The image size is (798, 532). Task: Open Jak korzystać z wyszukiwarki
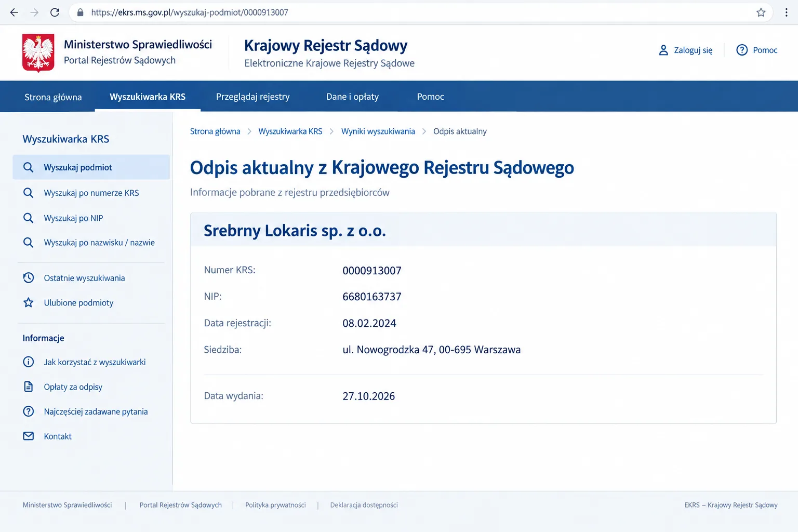[x=95, y=362]
